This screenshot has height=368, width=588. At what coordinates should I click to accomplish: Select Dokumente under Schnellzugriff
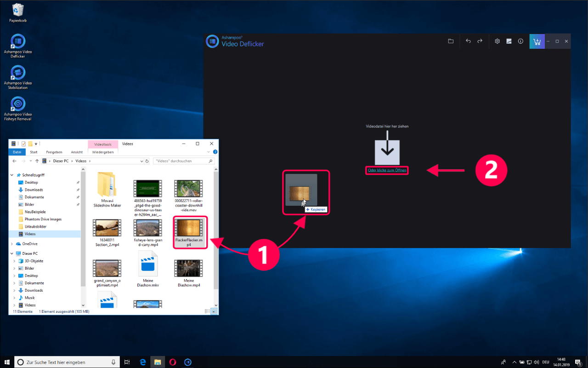(34, 197)
